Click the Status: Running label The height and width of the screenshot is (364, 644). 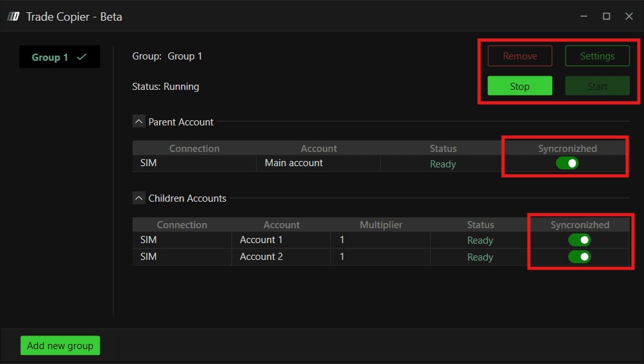(x=166, y=87)
